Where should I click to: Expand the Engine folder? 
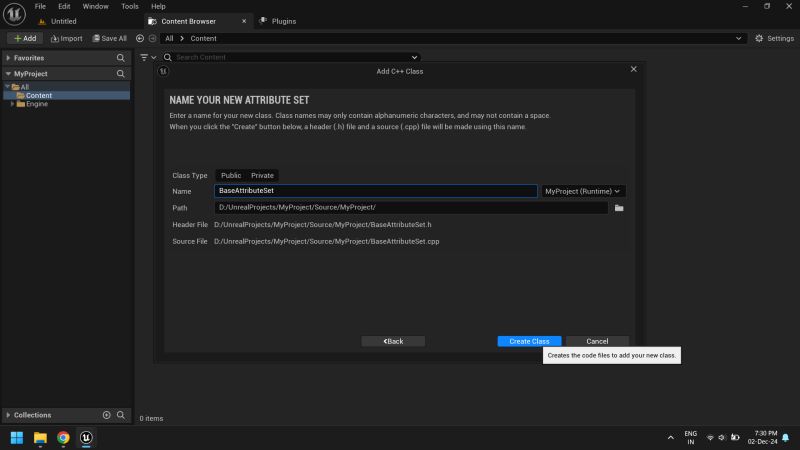(x=12, y=104)
